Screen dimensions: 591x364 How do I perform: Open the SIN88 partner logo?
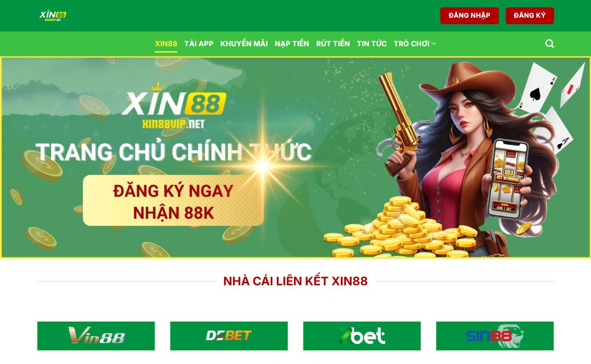(495, 336)
